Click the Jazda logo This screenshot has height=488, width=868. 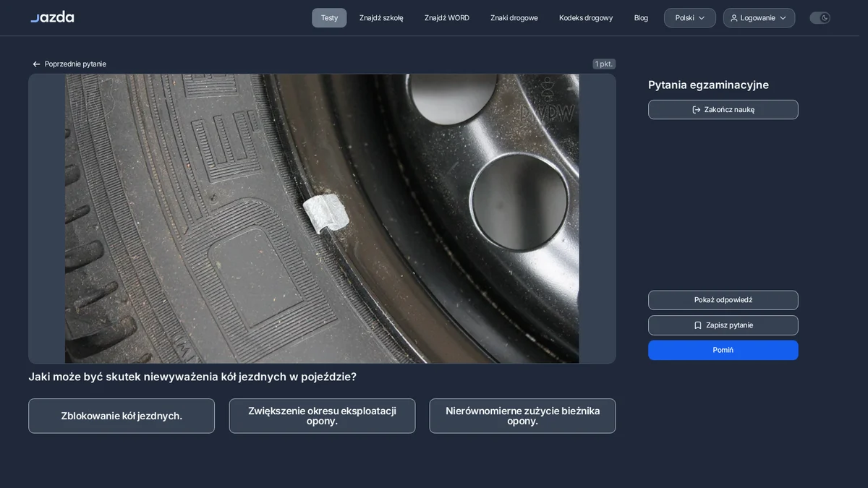click(52, 17)
